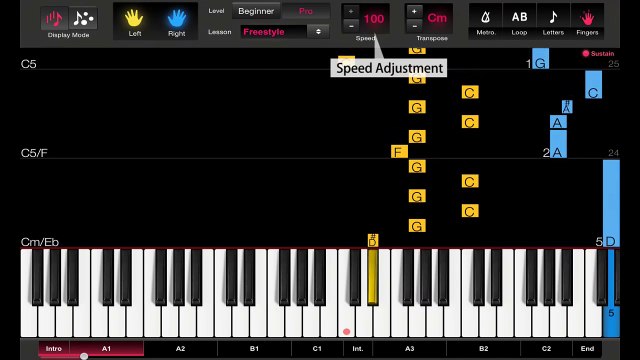640x360 pixels.
Task: Enable the AB Loop
Action: (x=519, y=21)
